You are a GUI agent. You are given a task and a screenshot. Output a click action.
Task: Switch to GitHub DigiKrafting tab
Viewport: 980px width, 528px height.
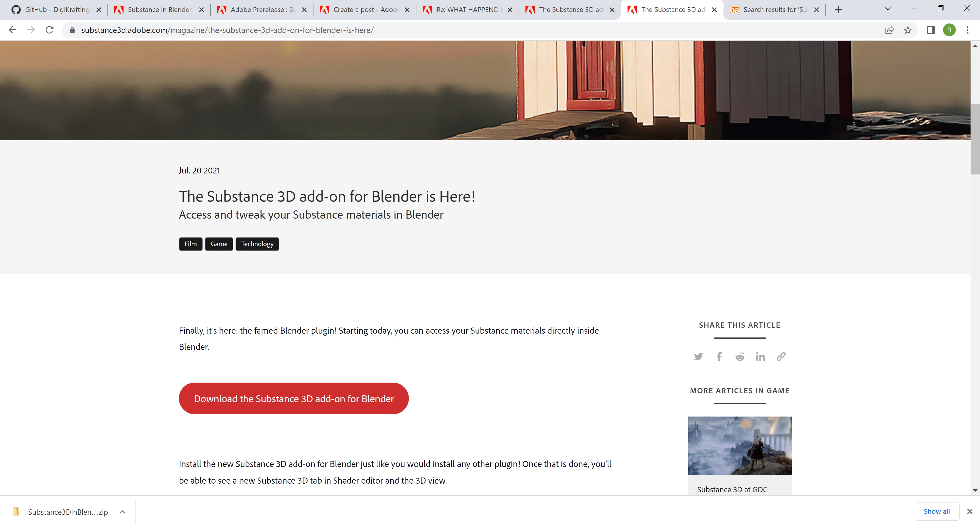(57, 9)
